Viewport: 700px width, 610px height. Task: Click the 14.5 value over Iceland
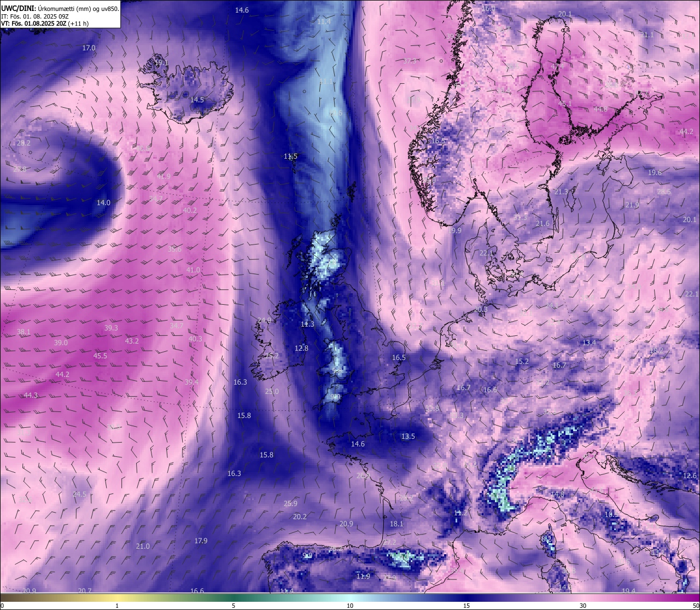197,100
